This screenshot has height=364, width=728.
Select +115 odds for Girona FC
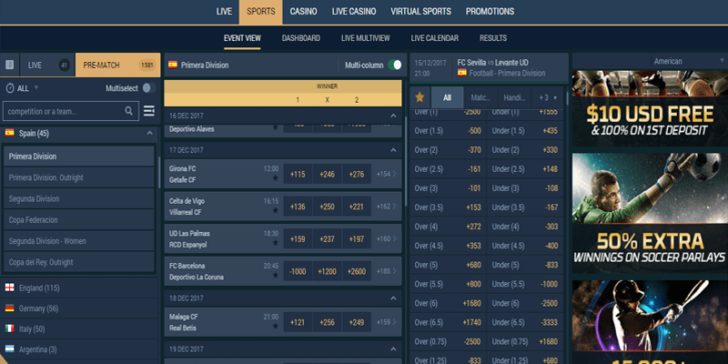coord(298,174)
